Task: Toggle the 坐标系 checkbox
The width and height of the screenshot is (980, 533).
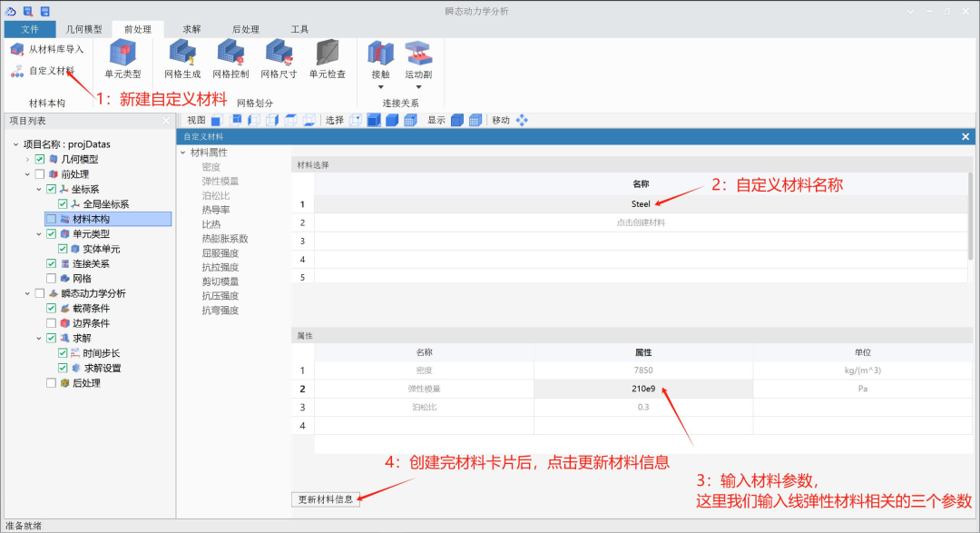Action: (51, 189)
